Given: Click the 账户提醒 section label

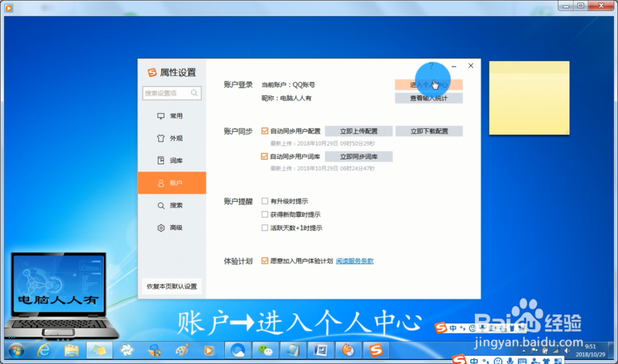Looking at the screenshot, I should pos(238,201).
